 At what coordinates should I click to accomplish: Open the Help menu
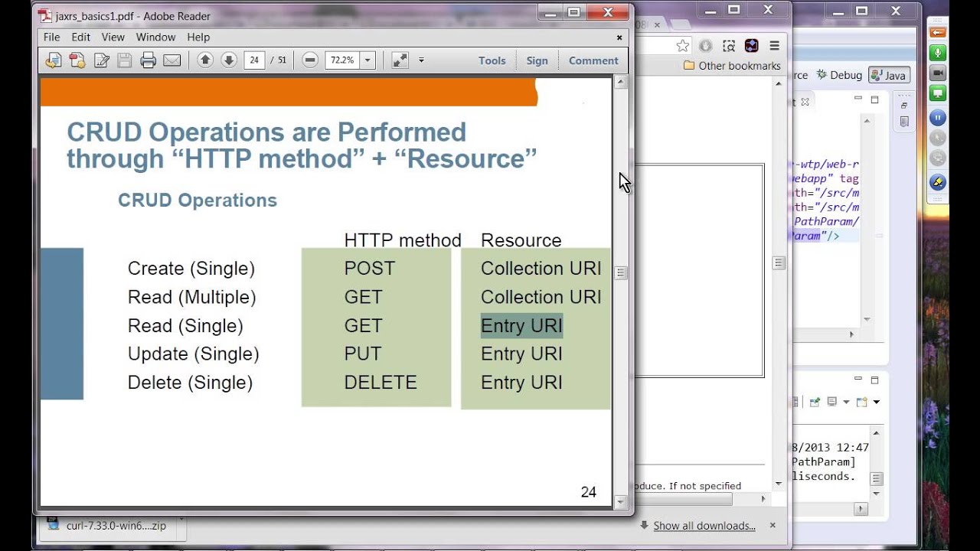tap(198, 37)
